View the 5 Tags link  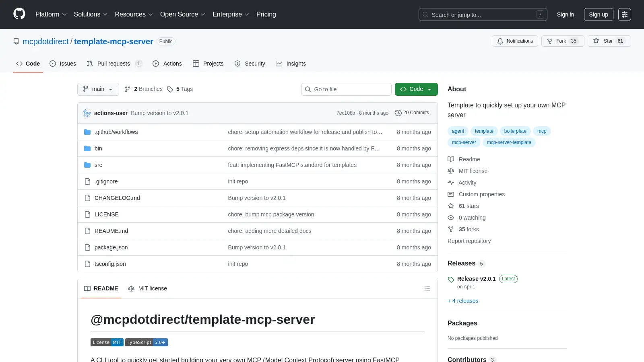pyautogui.click(x=180, y=89)
